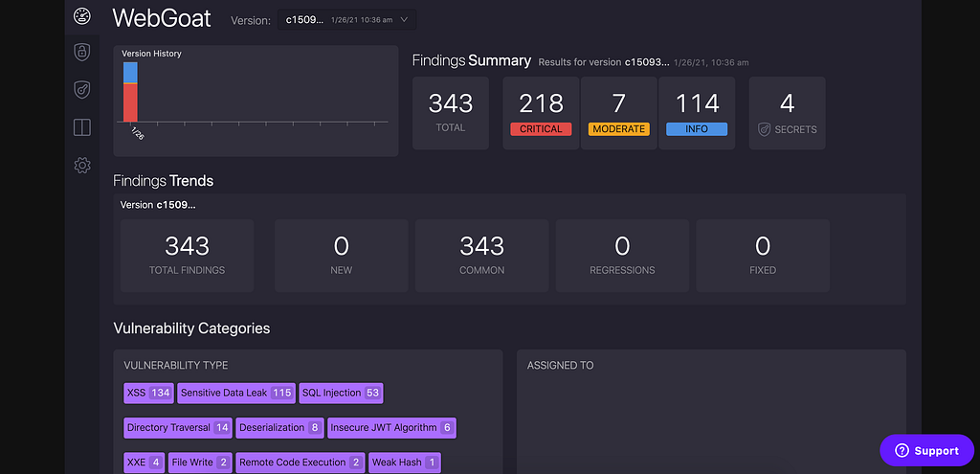Click the shield icon in Secrets card

(x=765, y=129)
